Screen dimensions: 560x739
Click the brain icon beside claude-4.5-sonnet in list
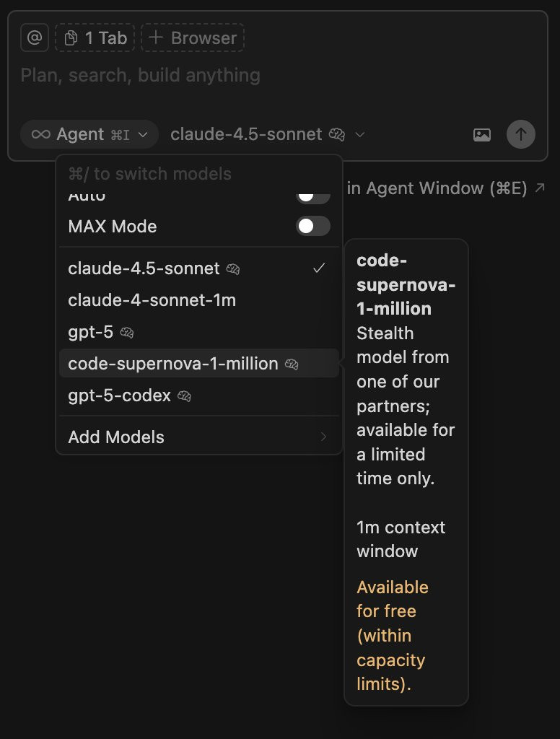[232, 269]
